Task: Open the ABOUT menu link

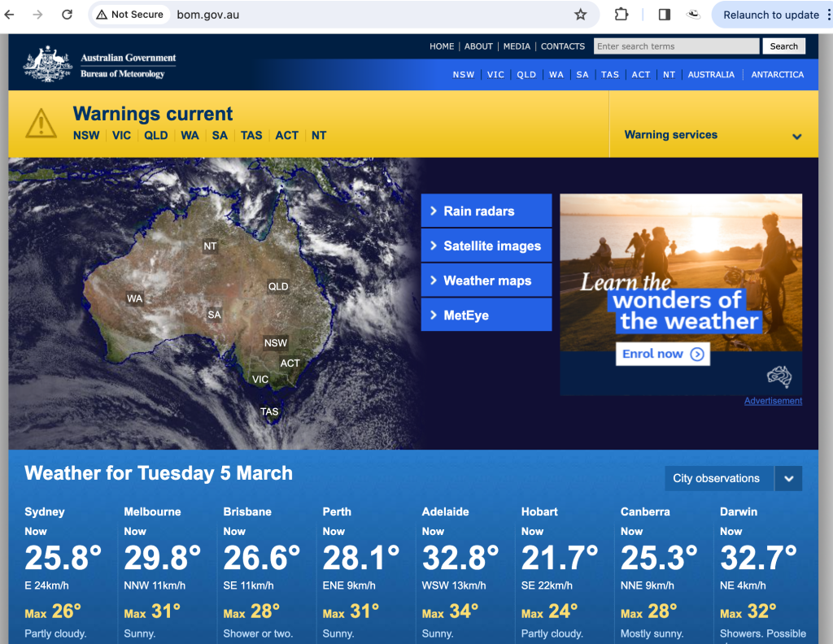Action: pyautogui.click(x=478, y=46)
